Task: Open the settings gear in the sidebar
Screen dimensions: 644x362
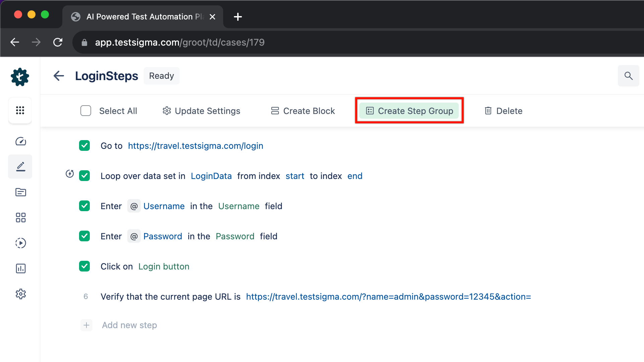Action: pyautogui.click(x=21, y=294)
